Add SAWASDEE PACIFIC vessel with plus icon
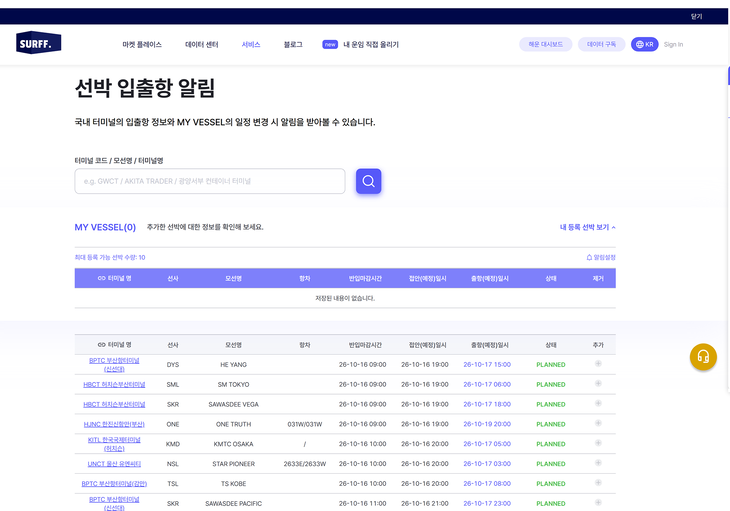 coord(598,503)
